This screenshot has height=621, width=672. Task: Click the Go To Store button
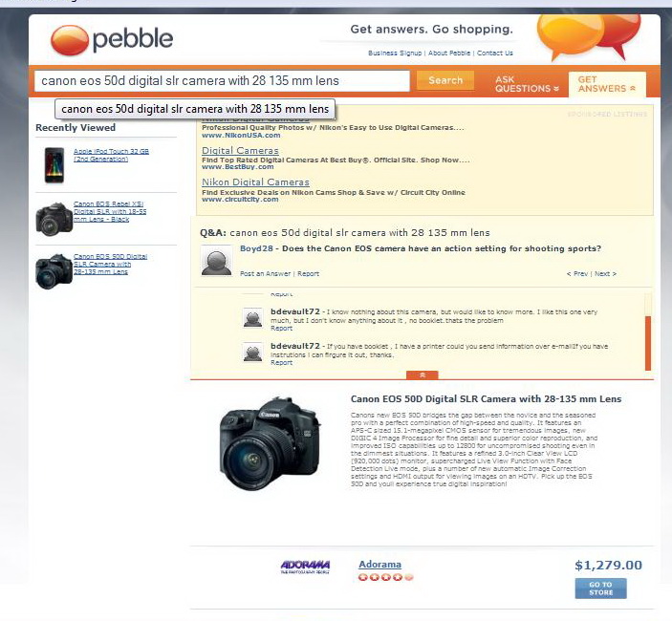[x=600, y=588]
